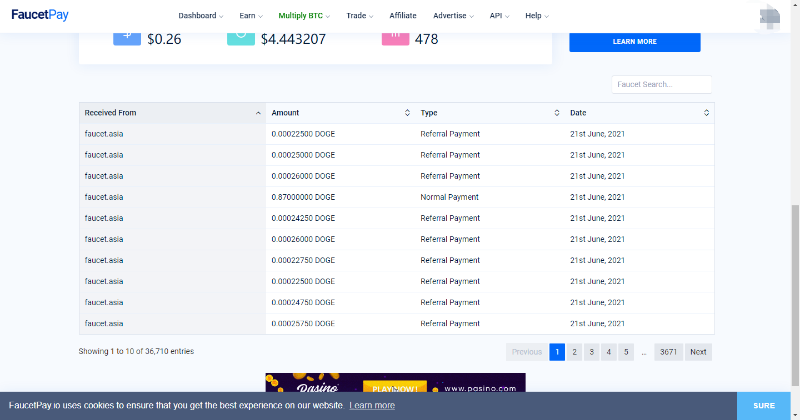
Task: Click the FaucetPay logo
Action: point(40,15)
